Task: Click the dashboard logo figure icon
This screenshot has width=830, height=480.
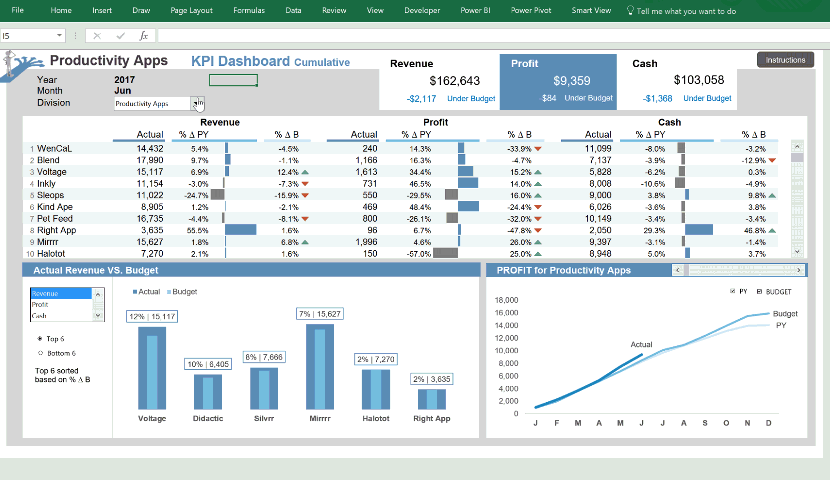Action: [x=21, y=66]
